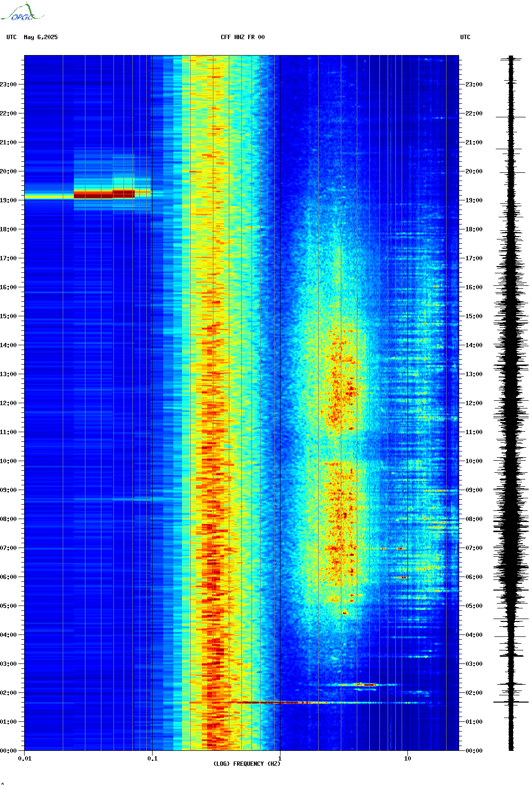Click the 04:00 label on the left time axis
The height and width of the screenshot is (789, 532).
point(8,635)
